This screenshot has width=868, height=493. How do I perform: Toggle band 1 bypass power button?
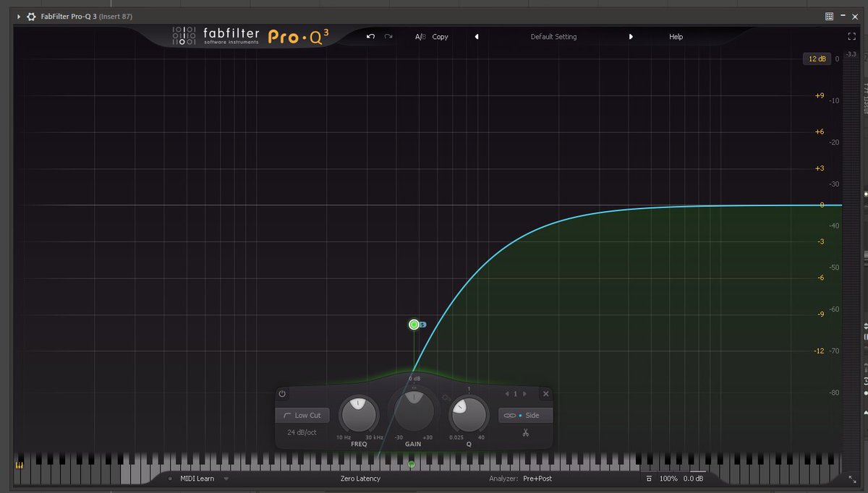[x=282, y=394]
